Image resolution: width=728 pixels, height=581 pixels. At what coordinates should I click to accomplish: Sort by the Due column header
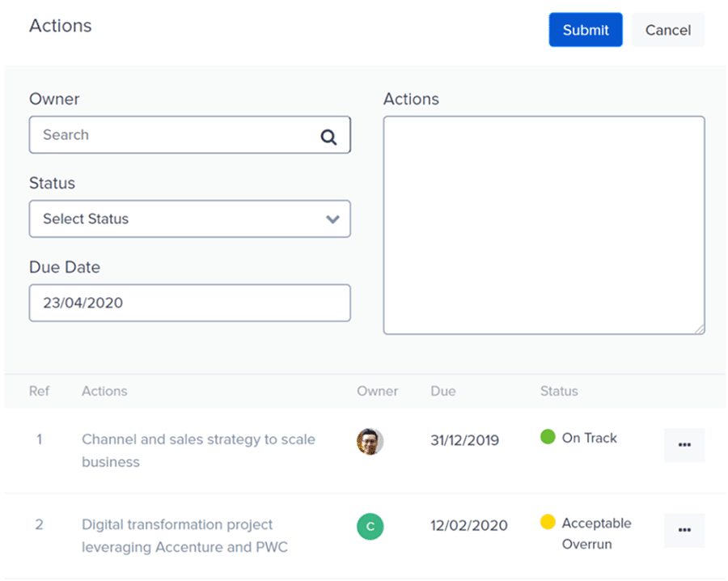pyautogui.click(x=443, y=391)
